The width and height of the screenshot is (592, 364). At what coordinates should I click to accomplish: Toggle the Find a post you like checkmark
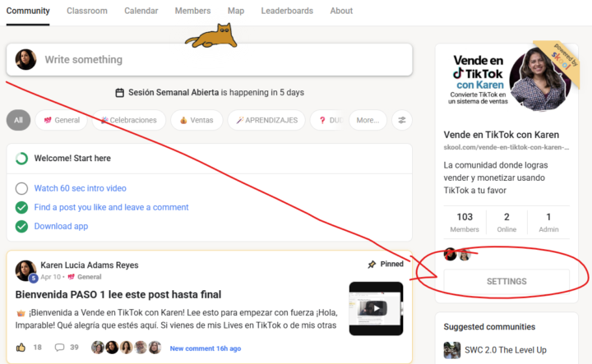(x=21, y=207)
